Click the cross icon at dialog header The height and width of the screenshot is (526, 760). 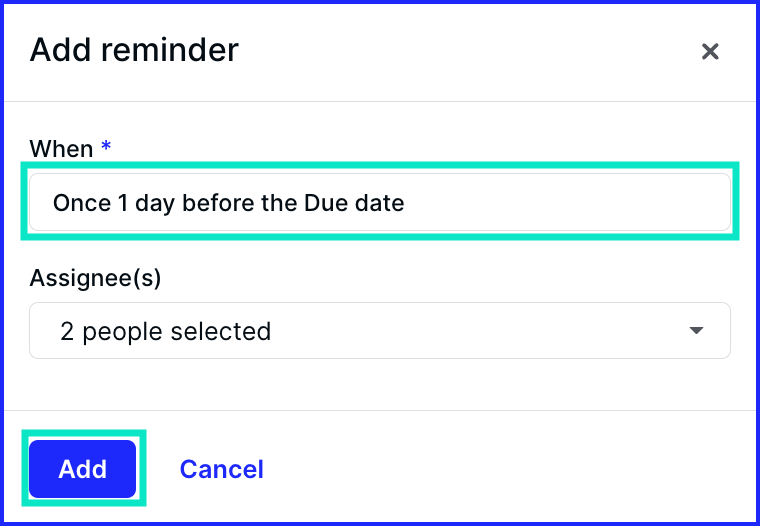click(x=710, y=51)
